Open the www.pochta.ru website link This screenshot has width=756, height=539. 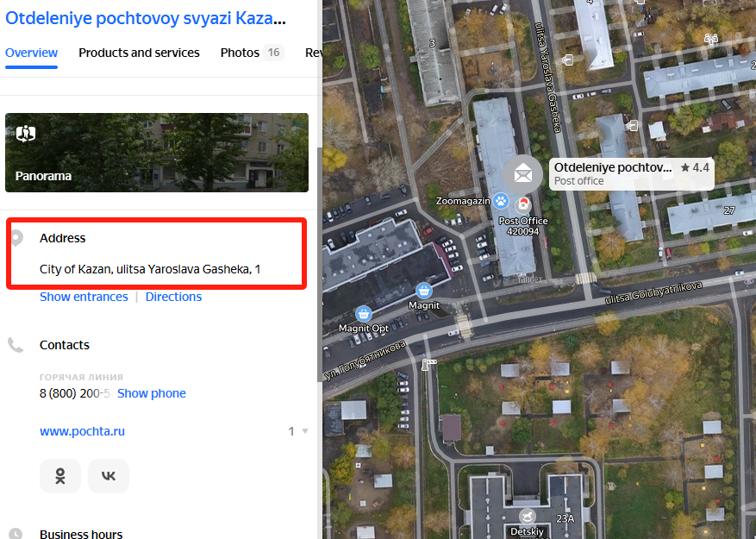point(82,431)
